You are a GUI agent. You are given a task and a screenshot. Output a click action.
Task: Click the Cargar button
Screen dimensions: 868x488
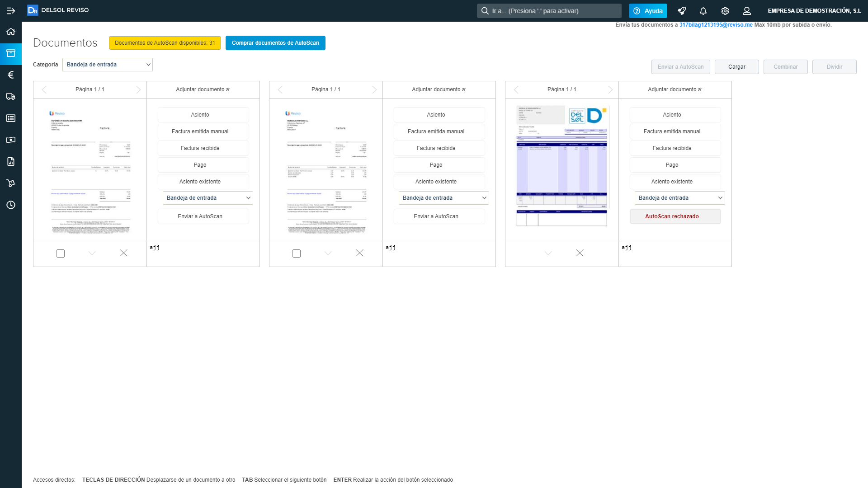[736, 67]
